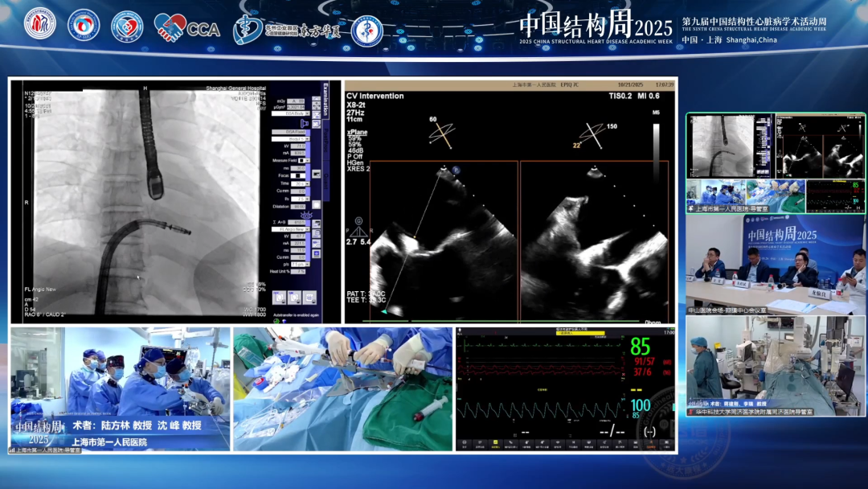Expand the FL Angio New dropdown
868x489 pixels.
tap(290, 228)
